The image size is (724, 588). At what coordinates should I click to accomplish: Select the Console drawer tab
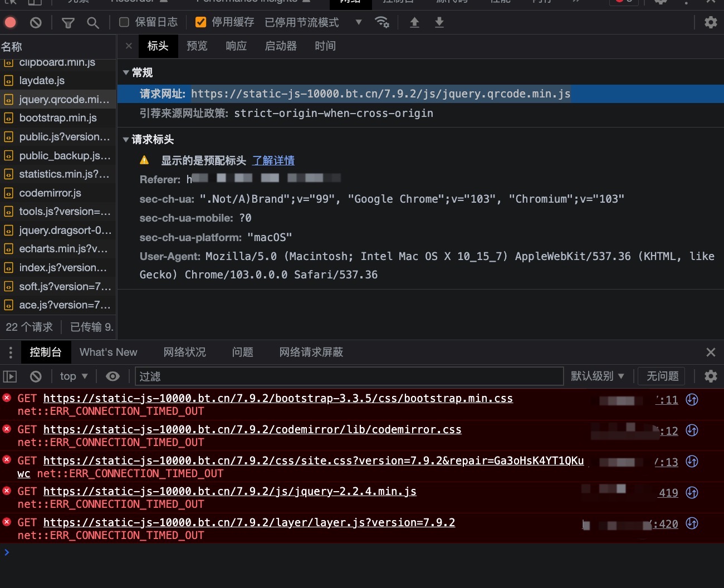tap(46, 352)
